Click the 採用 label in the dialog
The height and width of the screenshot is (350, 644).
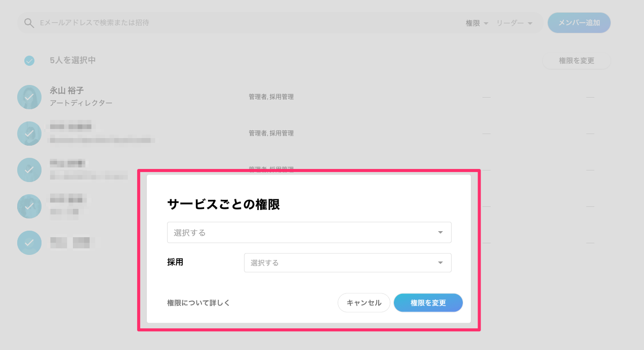[175, 262]
